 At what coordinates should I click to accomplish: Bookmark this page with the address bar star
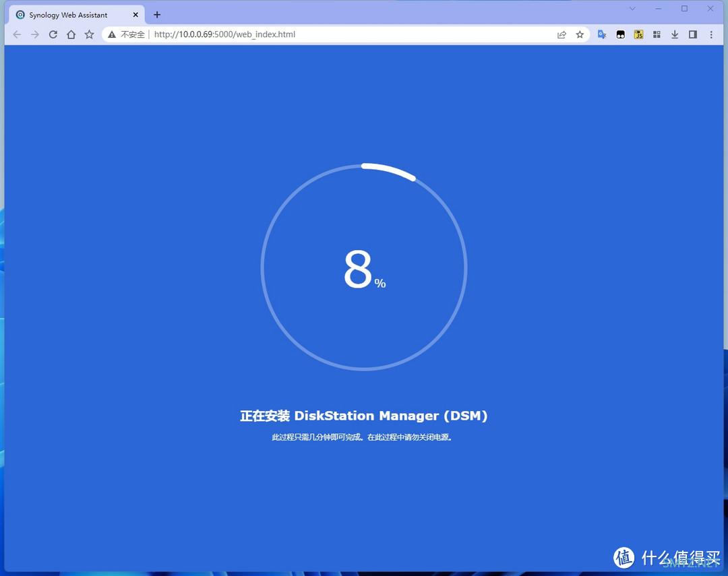pyautogui.click(x=580, y=34)
